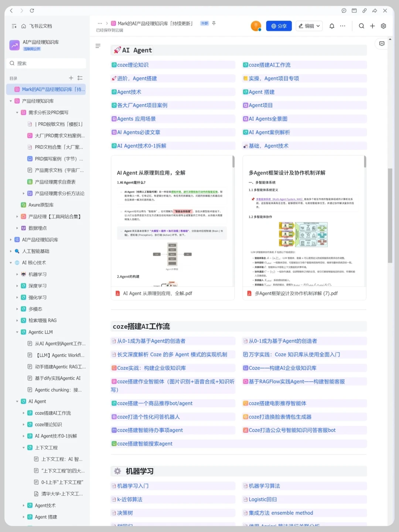Click the 分享 share button

(279, 26)
